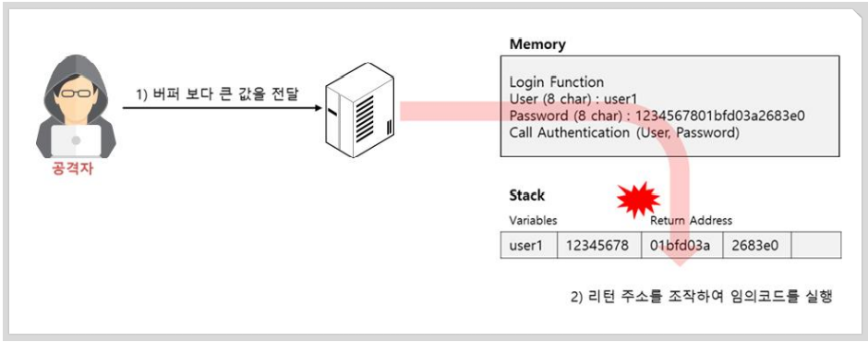Select the 2683e0 stack cell

pos(757,245)
